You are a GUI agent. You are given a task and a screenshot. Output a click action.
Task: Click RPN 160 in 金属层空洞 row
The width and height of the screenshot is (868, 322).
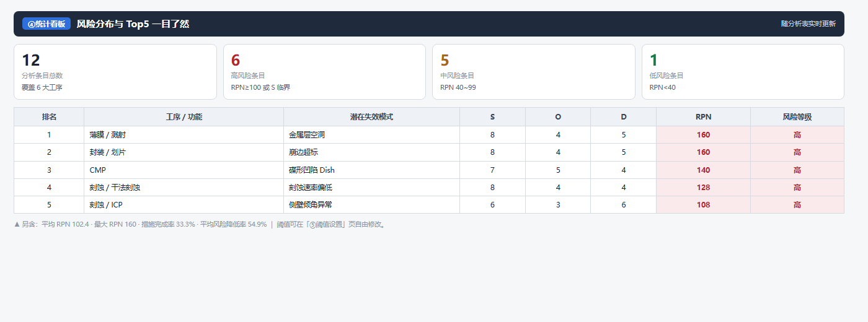[704, 134]
